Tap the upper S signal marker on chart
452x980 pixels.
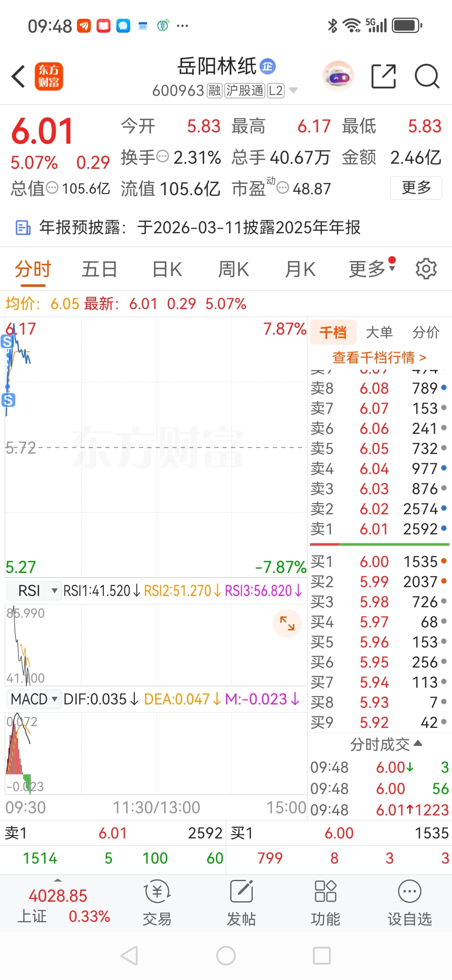point(7,342)
